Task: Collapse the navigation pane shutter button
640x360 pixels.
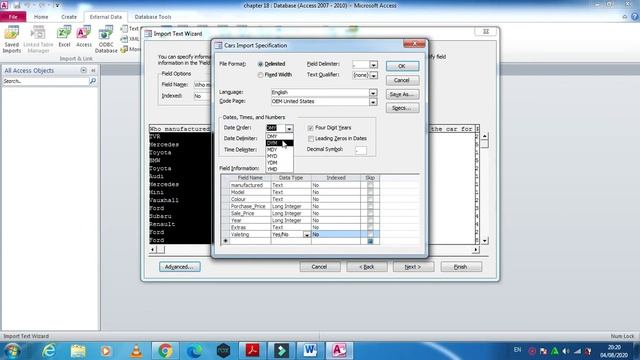Action: coord(93,71)
